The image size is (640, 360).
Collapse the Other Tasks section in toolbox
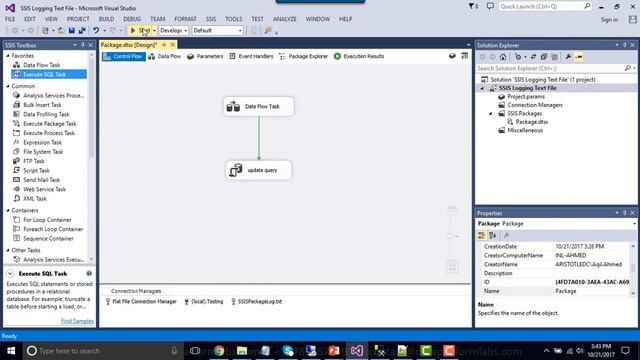[x=8, y=250]
